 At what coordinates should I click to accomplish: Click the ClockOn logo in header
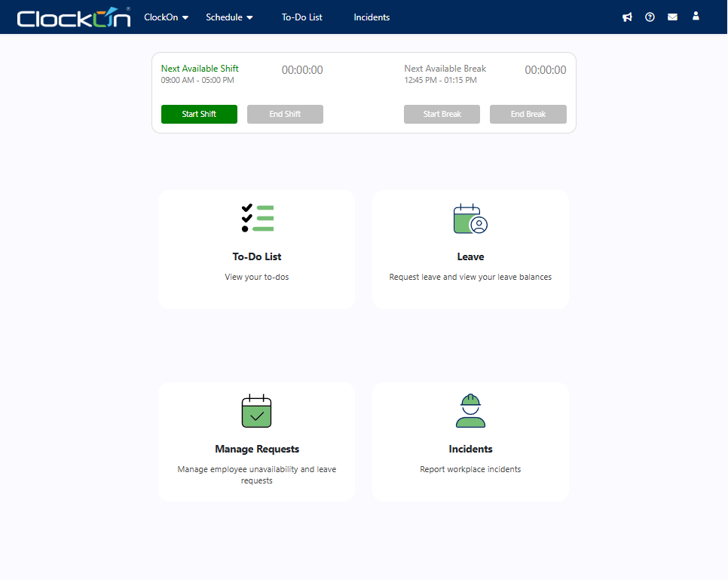(74, 17)
